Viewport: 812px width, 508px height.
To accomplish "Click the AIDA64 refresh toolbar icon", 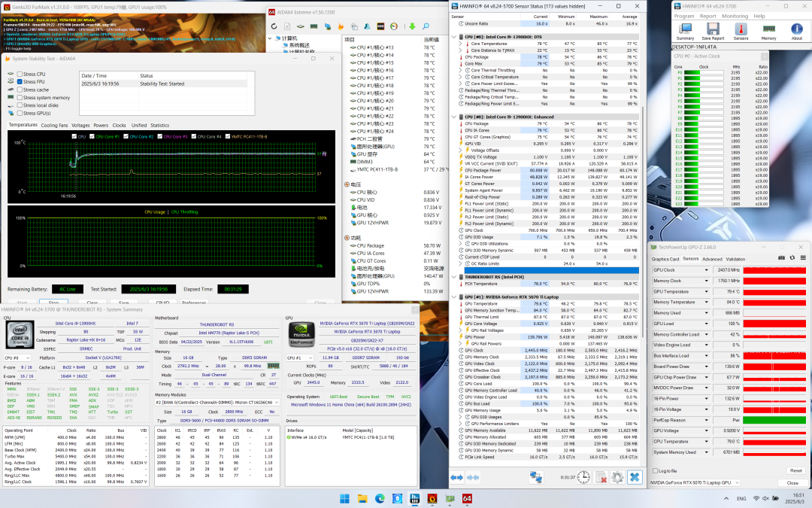I will (x=274, y=26).
